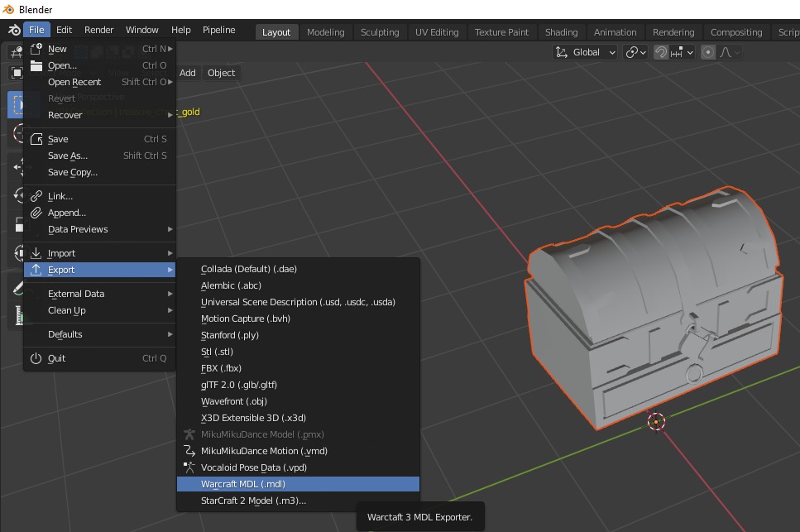Click the Vocaloid Pose Data icon
The height and width of the screenshot is (532, 800).
coord(189,467)
